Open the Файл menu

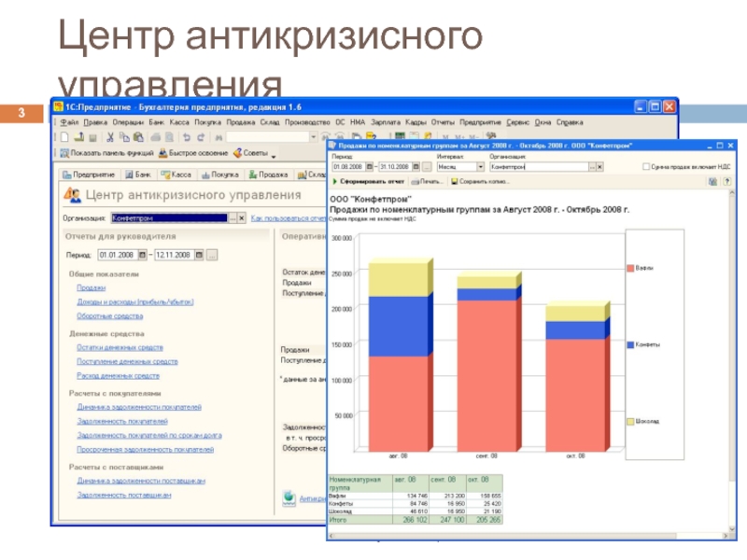click(69, 122)
